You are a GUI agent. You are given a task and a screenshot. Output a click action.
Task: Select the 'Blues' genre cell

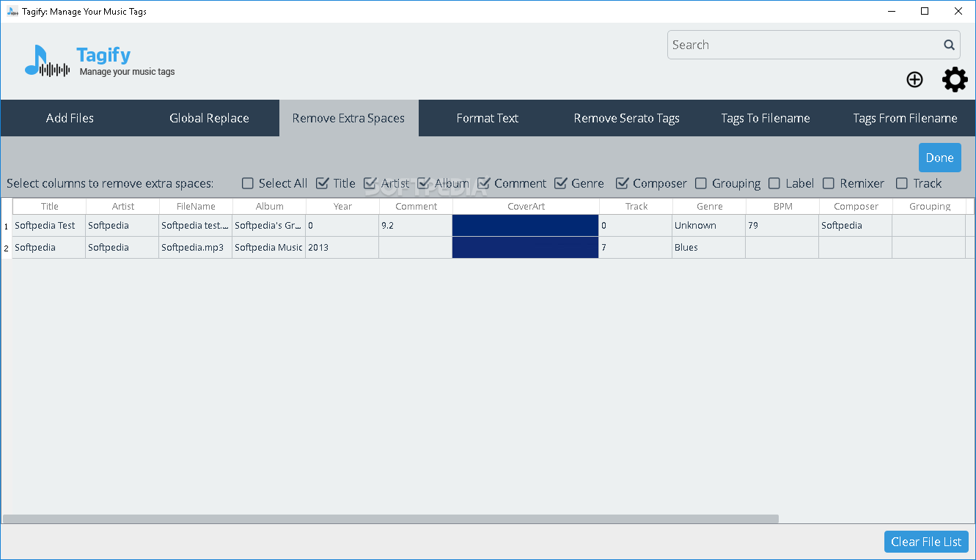pyautogui.click(x=709, y=247)
